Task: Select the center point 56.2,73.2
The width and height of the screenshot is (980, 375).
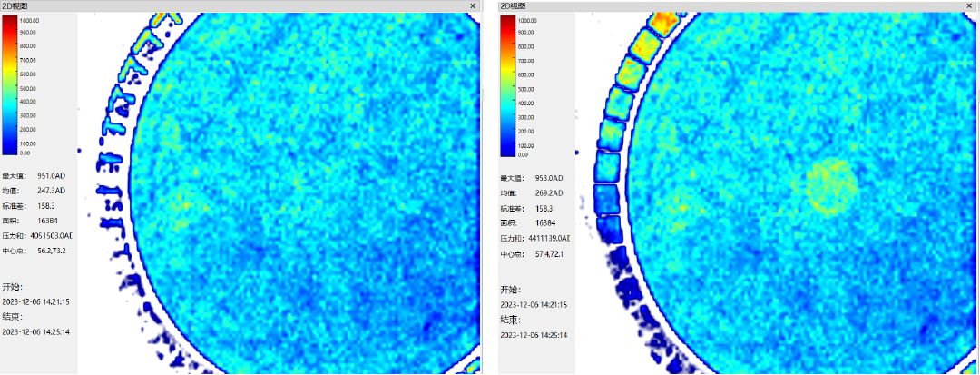Action: click(x=52, y=251)
